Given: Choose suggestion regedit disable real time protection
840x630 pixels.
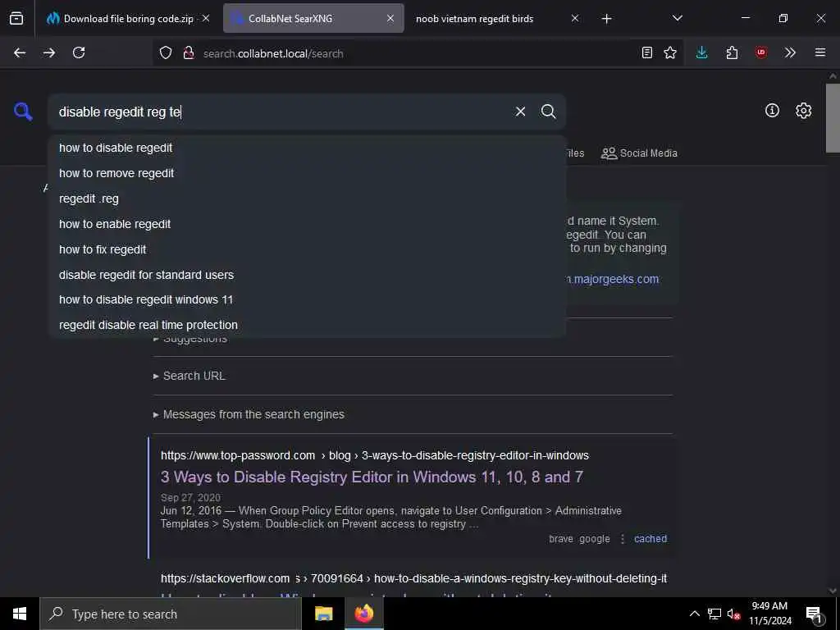Looking at the screenshot, I should point(307,325).
